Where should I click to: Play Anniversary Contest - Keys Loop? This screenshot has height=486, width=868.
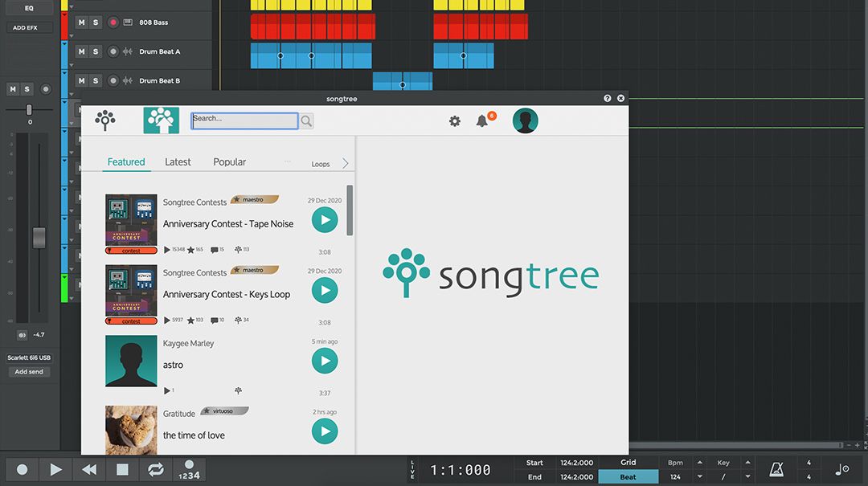point(325,290)
